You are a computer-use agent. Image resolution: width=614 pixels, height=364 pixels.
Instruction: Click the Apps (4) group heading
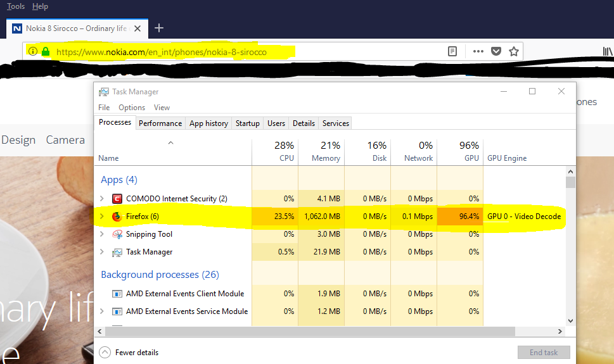119,180
